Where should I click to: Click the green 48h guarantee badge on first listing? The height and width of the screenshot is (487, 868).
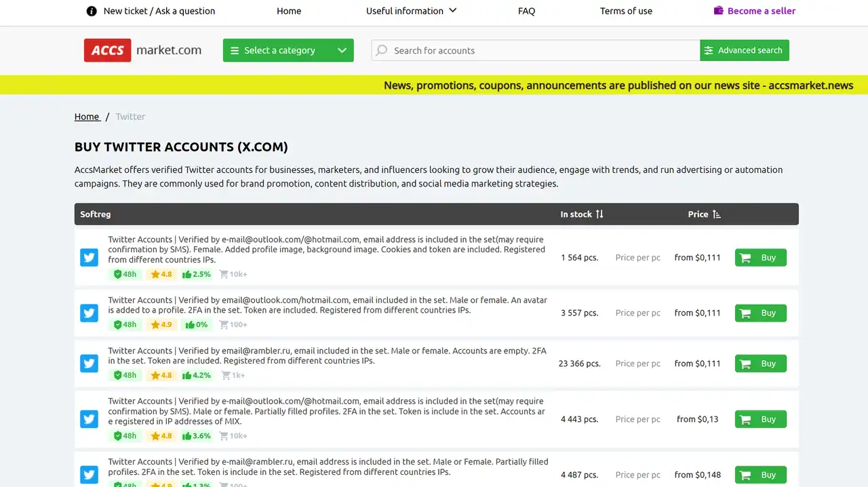pos(125,274)
